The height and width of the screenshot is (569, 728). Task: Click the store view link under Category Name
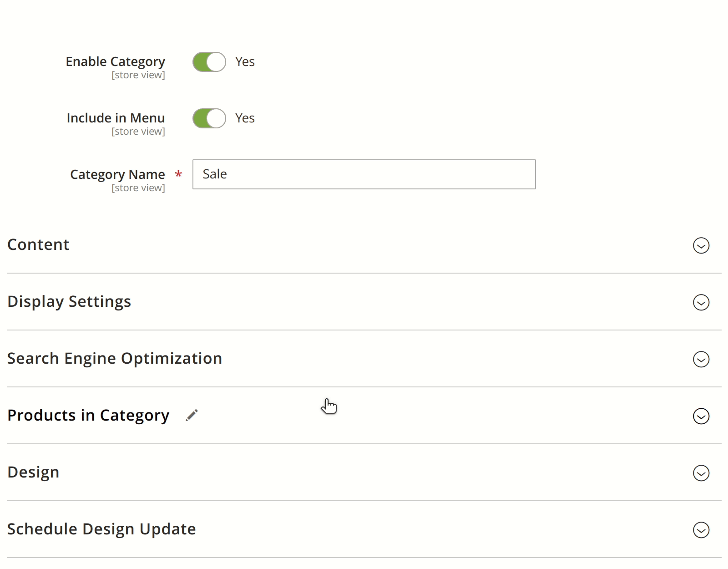pyautogui.click(x=139, y=188)
